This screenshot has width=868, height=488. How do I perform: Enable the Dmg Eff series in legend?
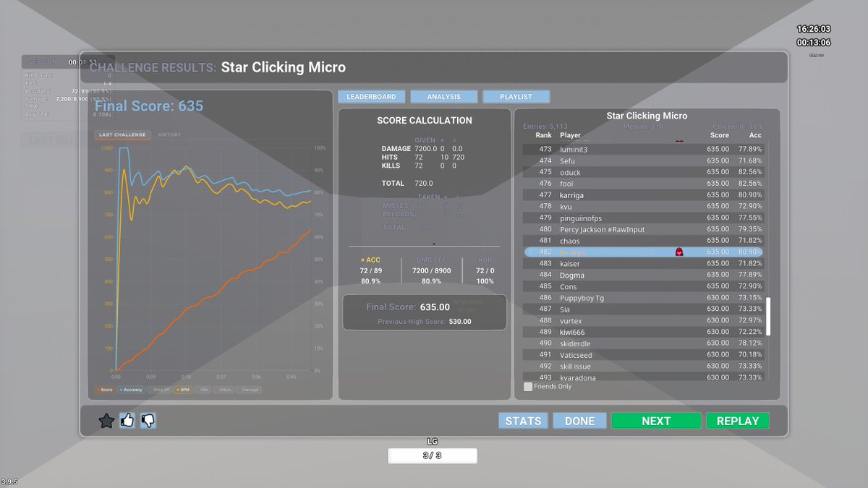point(160,390)
